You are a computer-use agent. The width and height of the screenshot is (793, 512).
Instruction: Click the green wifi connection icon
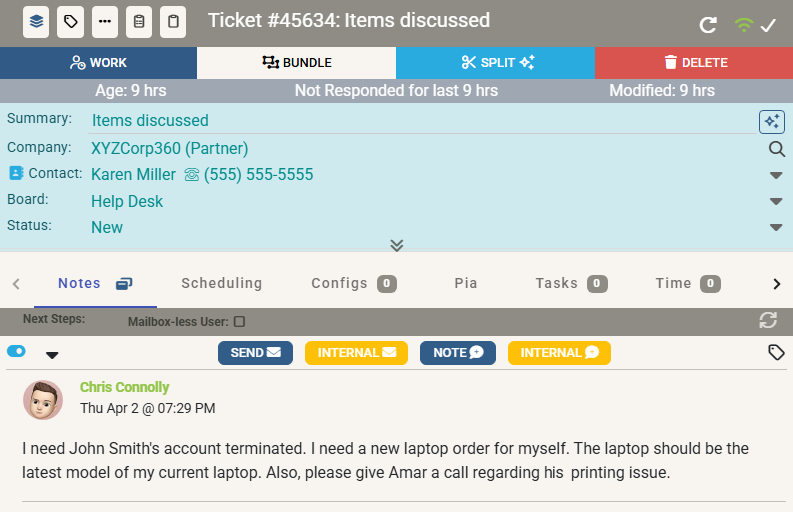(743, 25)
